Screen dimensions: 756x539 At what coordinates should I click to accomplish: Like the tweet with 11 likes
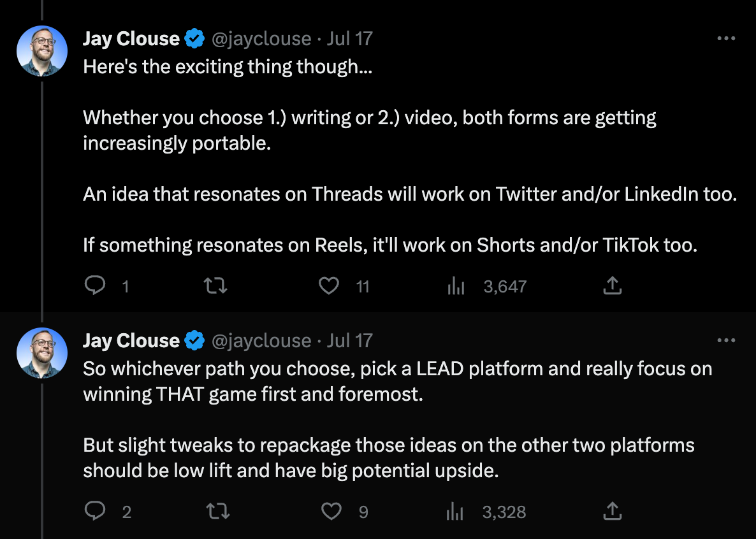(330, 286)
